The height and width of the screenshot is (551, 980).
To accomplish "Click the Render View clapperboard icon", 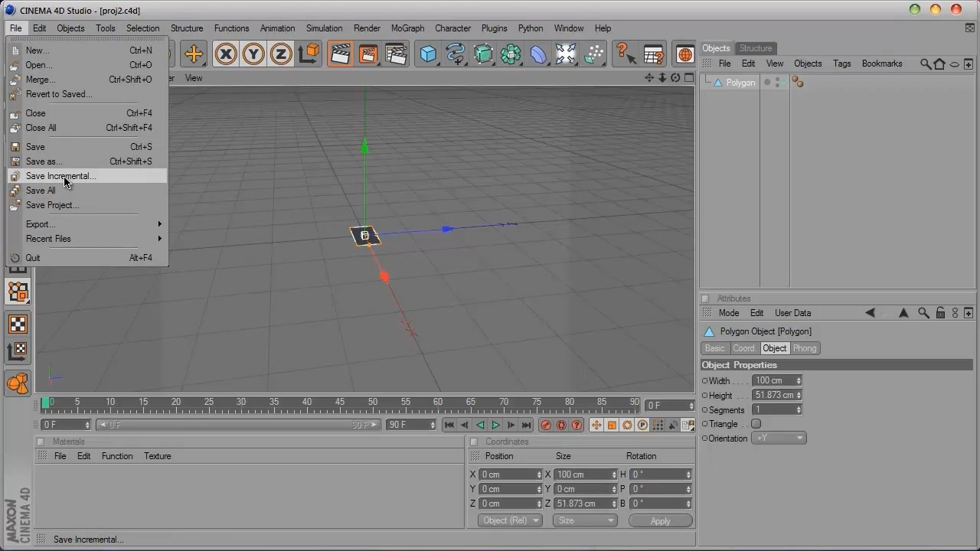I will (x=340, y=54).
